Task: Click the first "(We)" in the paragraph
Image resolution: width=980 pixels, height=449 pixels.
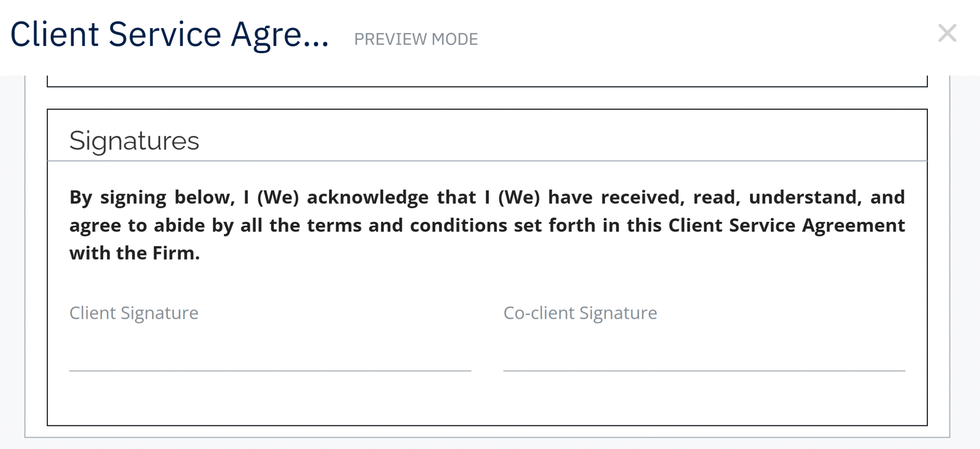Action: [278, 197]
